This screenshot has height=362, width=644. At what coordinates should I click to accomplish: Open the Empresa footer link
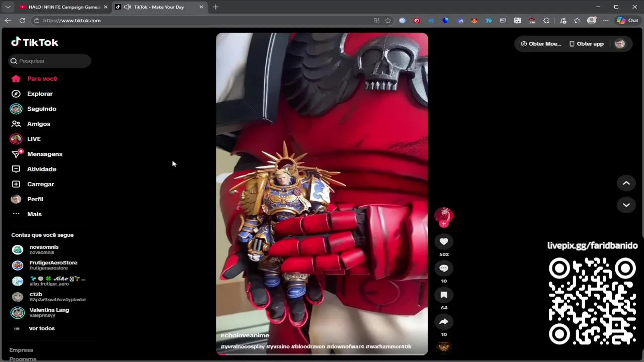(x=21, y=350)
